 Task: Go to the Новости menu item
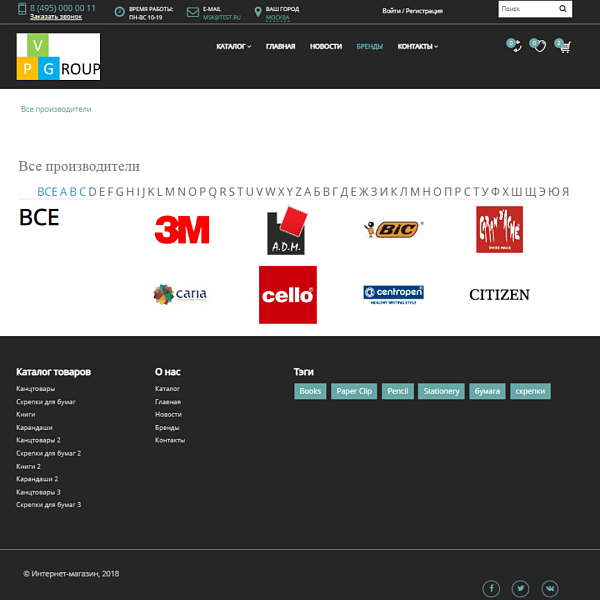click(325, 47)
